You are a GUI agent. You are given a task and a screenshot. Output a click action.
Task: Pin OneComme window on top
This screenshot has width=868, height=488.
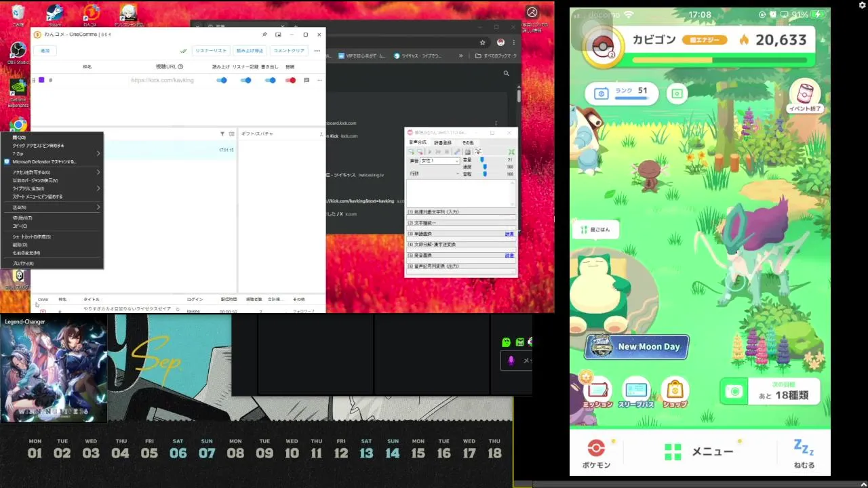click(x=264, y=35)
